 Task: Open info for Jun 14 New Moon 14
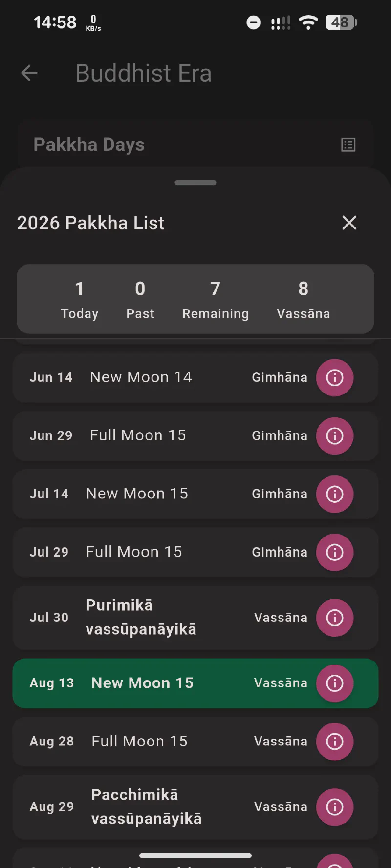point(335,377)
